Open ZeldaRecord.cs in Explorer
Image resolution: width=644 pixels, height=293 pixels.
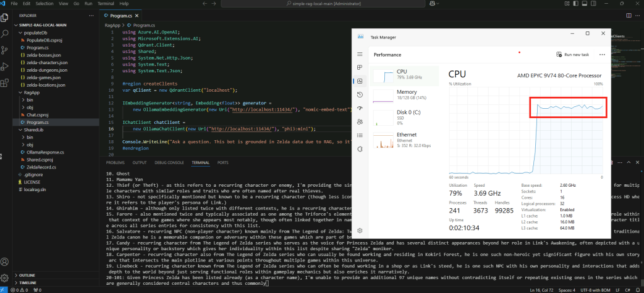pyautogui.click(x=41, y=167)
